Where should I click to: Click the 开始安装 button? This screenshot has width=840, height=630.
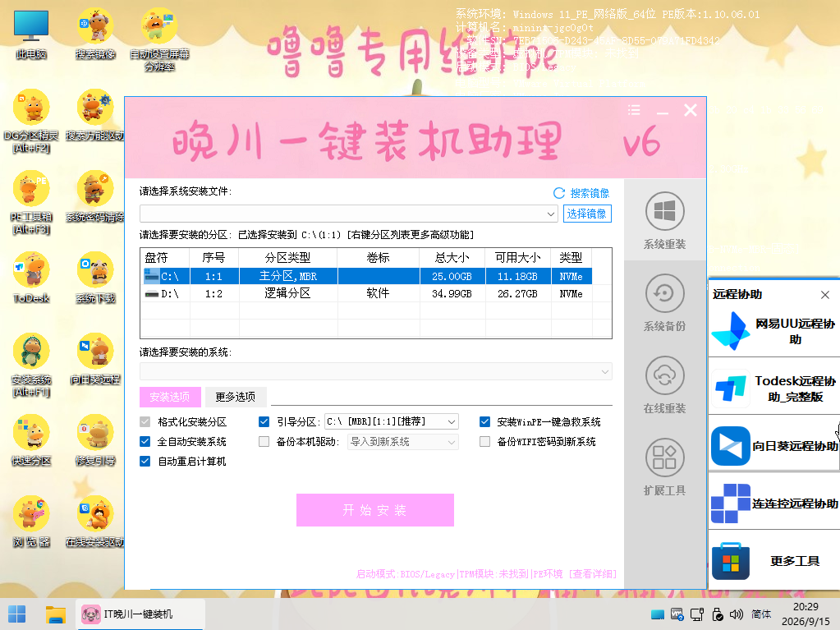(375, 510)
